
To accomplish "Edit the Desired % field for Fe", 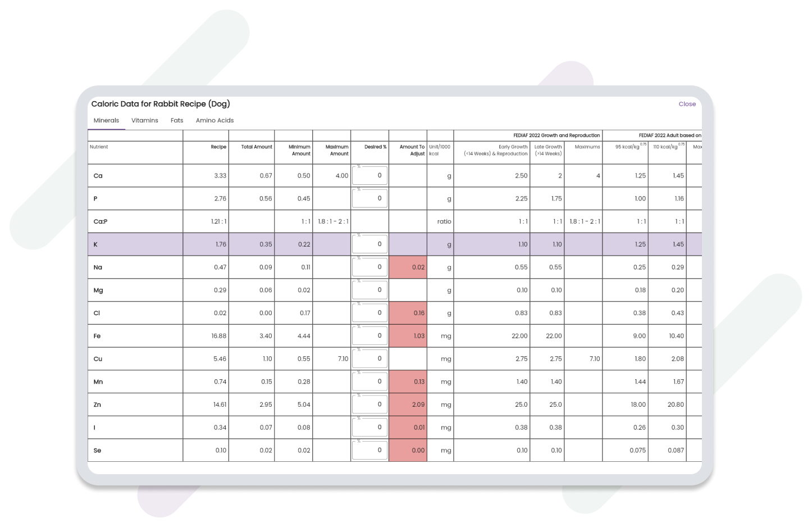I will [x=369, y=336].
